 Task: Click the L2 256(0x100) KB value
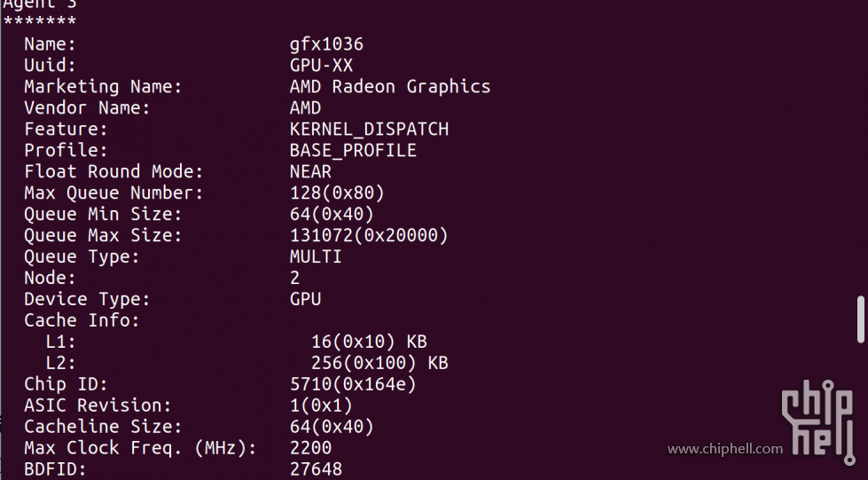[379, 363]
